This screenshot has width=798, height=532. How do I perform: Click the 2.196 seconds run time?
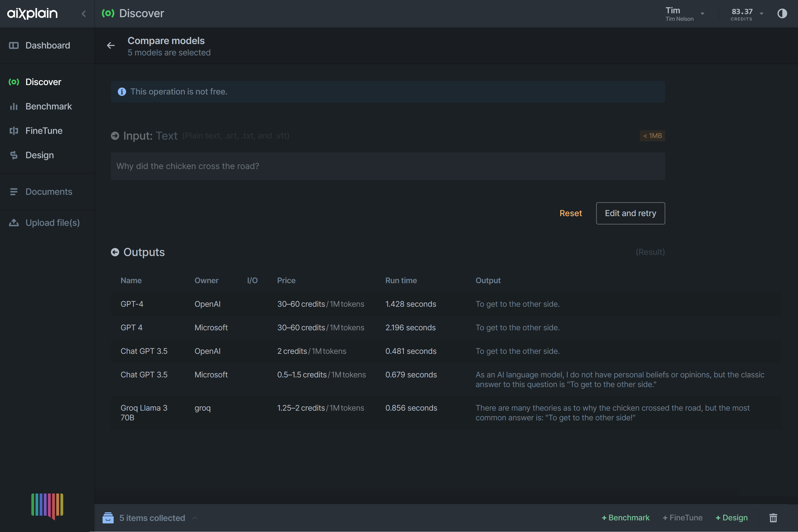tap(411, 328)
